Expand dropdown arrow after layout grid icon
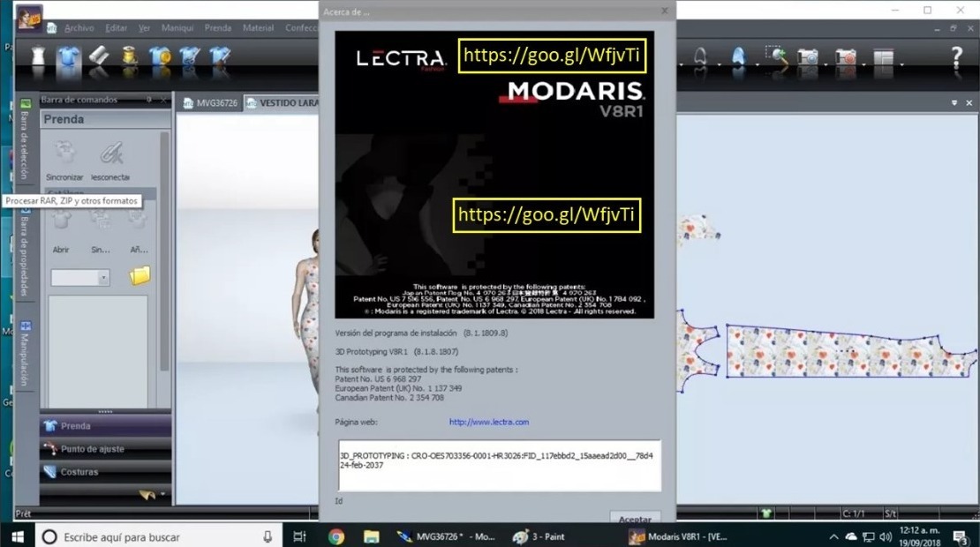This screenshot has width=980, height=547. (x=902, y=64)
